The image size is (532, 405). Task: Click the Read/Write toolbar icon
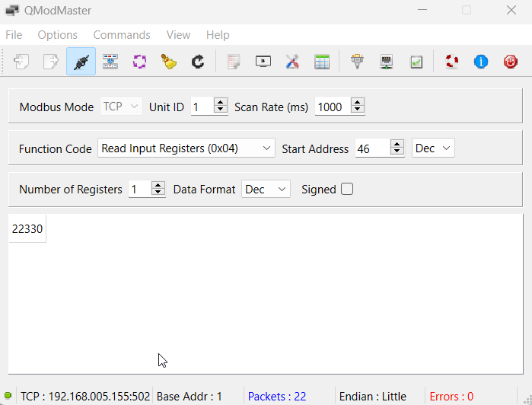click(x=110, y=62)
